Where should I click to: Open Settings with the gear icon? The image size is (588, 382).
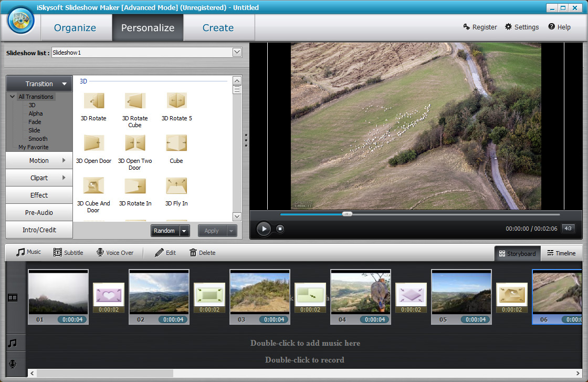522,27
